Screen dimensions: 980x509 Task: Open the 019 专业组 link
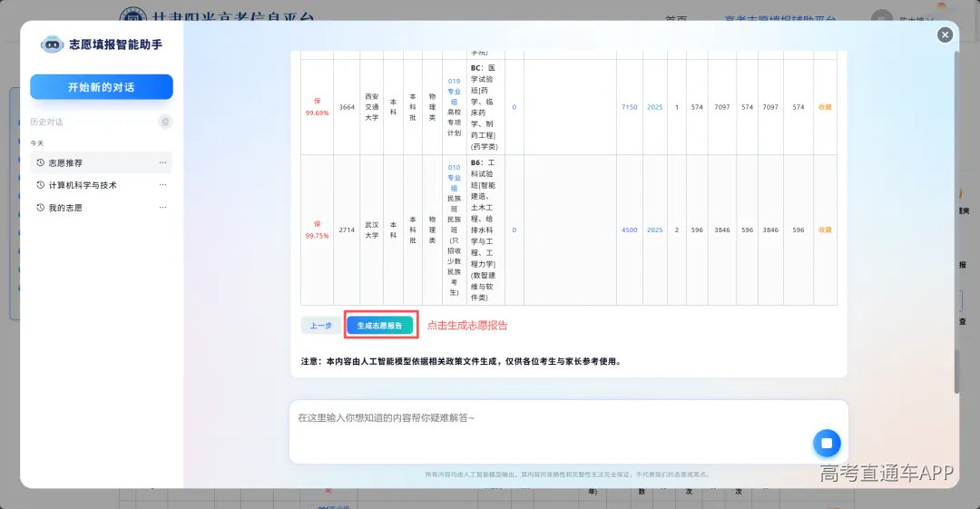(454, 92)
